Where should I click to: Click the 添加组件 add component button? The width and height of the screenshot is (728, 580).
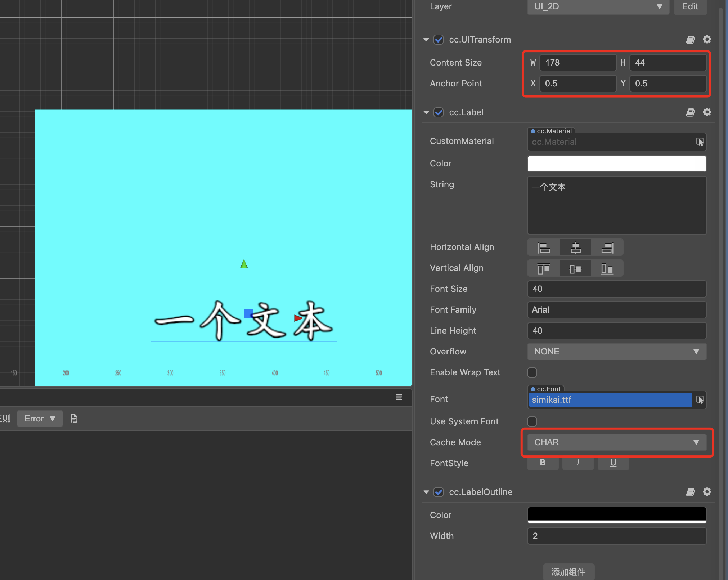click(568, 571)
